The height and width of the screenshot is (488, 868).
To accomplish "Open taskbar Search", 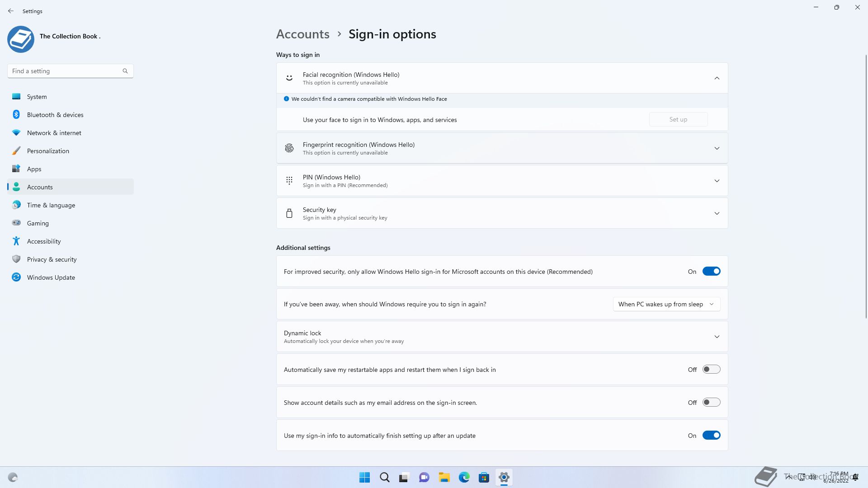I will point(385,477).
